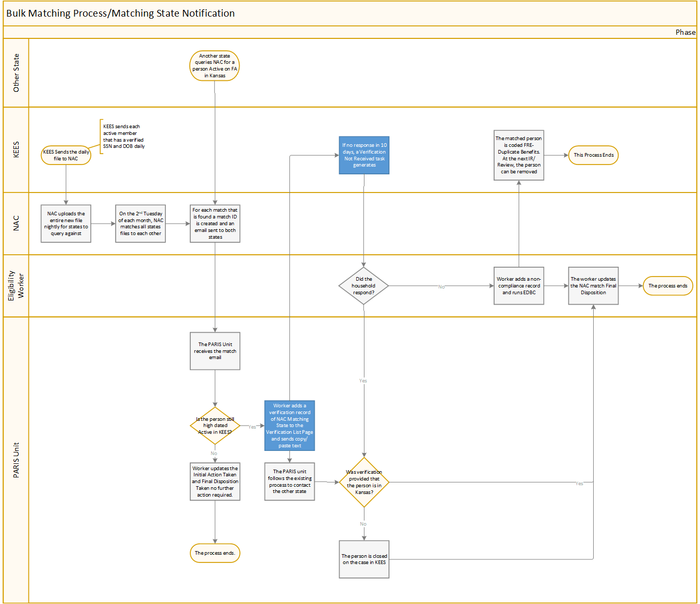This screenshot has width=700, height=604.
Task: Select the blue 'Worker adds a verification record' box
Action: pos(289,425)
